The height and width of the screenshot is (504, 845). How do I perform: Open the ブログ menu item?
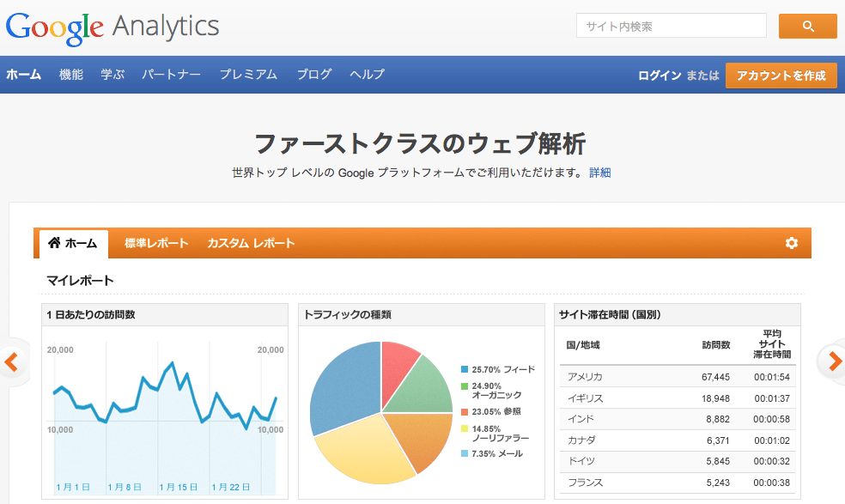[313, 75]
